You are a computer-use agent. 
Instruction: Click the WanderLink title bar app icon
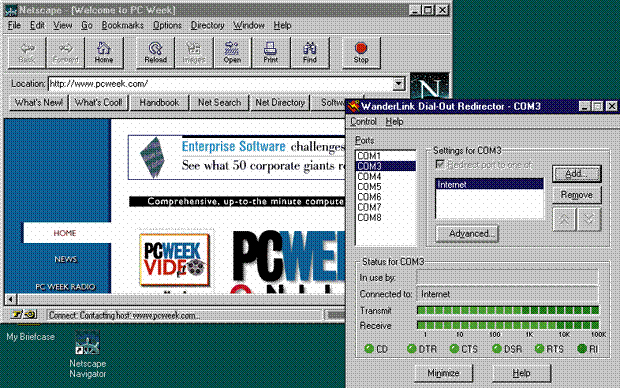click(353, 106)
